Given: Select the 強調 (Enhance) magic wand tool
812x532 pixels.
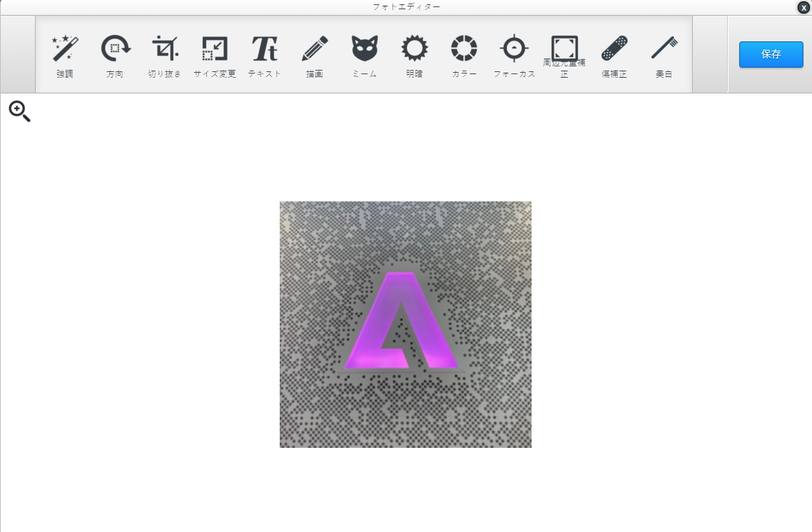Looking at the screenshot, I should 65,56.
